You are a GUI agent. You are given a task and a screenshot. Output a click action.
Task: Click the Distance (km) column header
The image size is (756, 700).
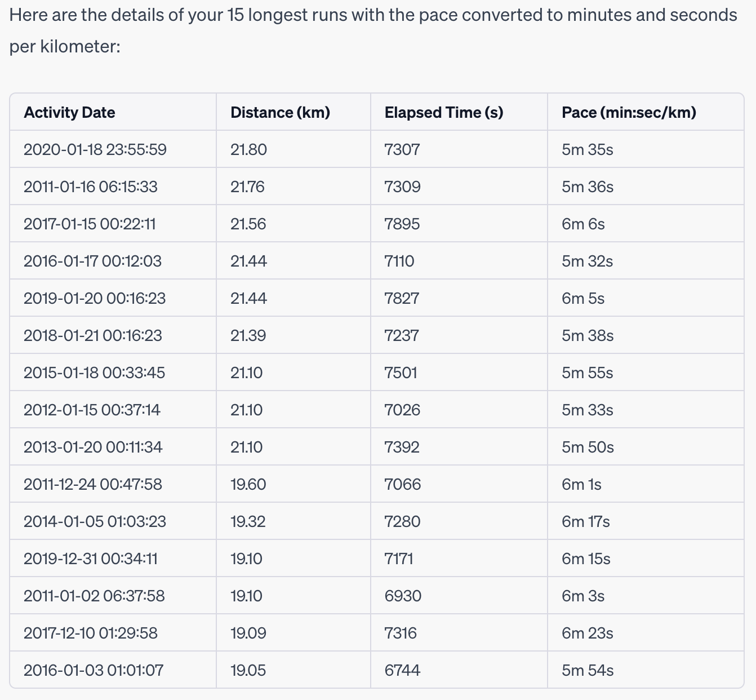(x=280, y=113)
